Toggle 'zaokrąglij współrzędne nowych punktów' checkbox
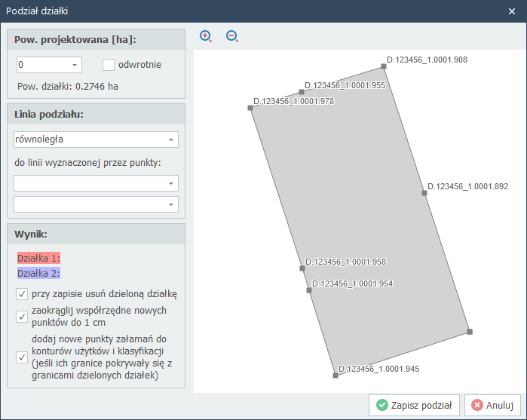The height and width of the screenshot is (420, 527). pos(22,317)
